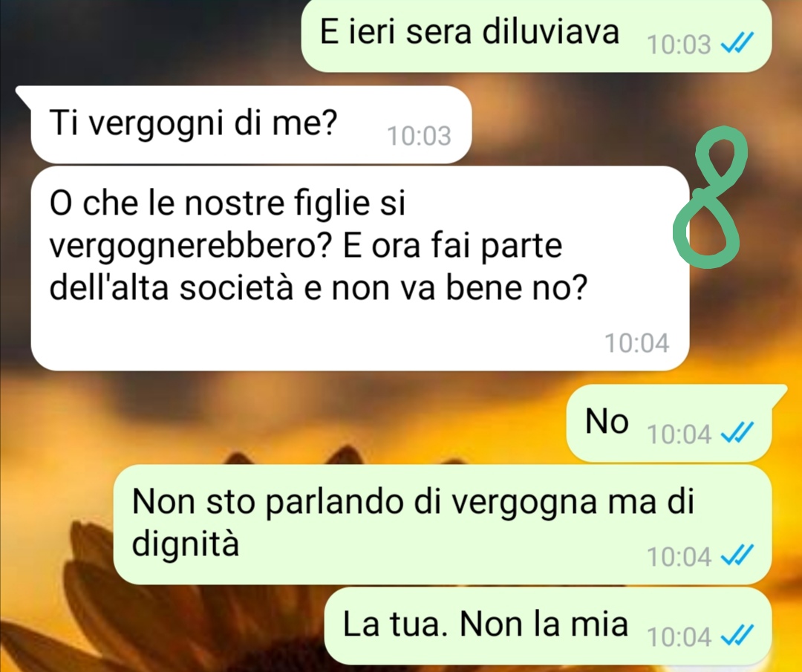Click the read receipt ticks on the 'dignità' message
The width and height of the screenshot is (802, 672).
click(737, 556)
